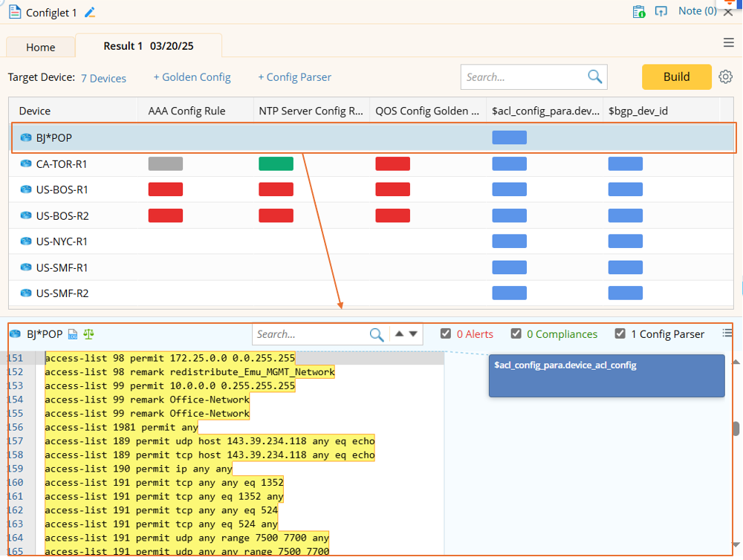Open the clipboard info icon in the header
This screenshot has height=560, width=743.
coord(638,12)
